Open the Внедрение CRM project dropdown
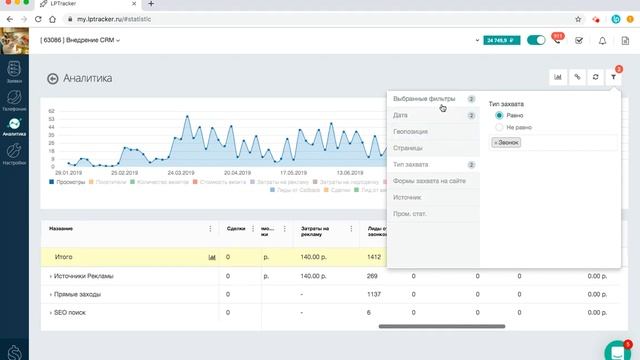The width and height of the screenshot is (640, 360). tap(80, 40)
